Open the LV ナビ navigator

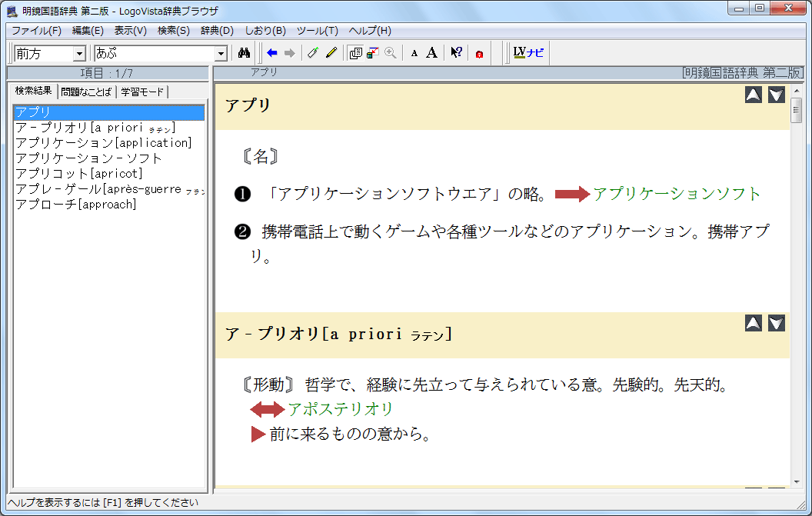pos(528,53)
